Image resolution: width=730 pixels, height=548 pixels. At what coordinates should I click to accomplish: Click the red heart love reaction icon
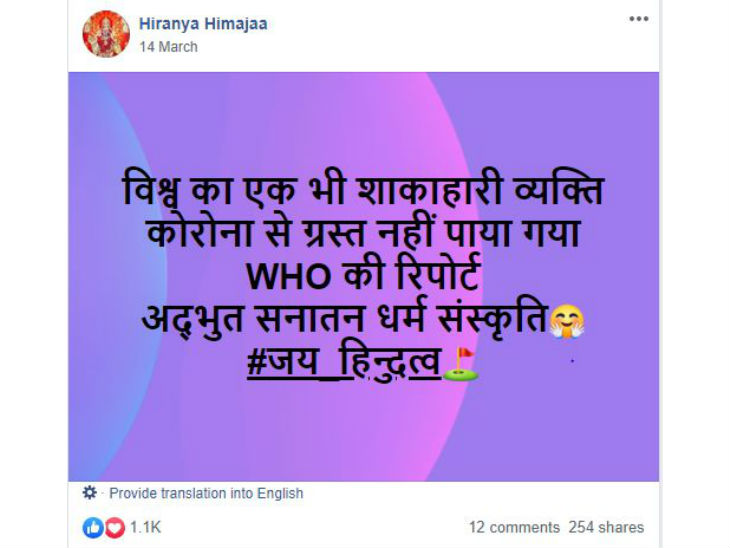point(115,528)
